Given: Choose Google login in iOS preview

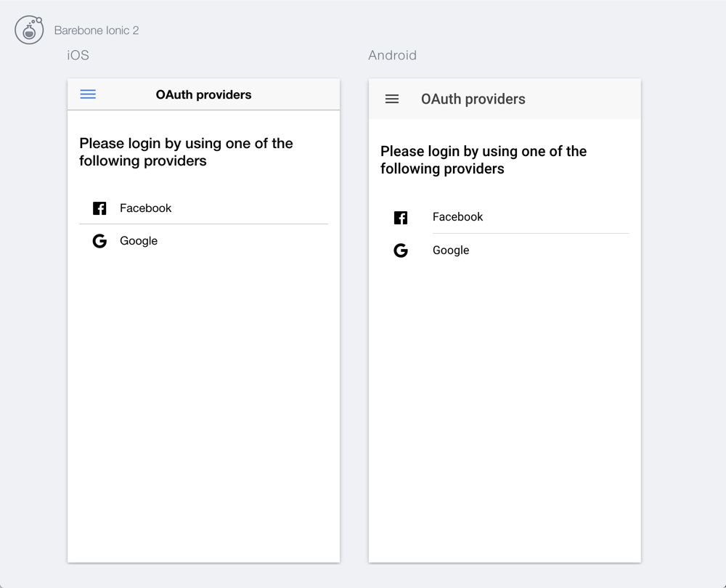Looking at the screenshot, I should coord(204,241).
